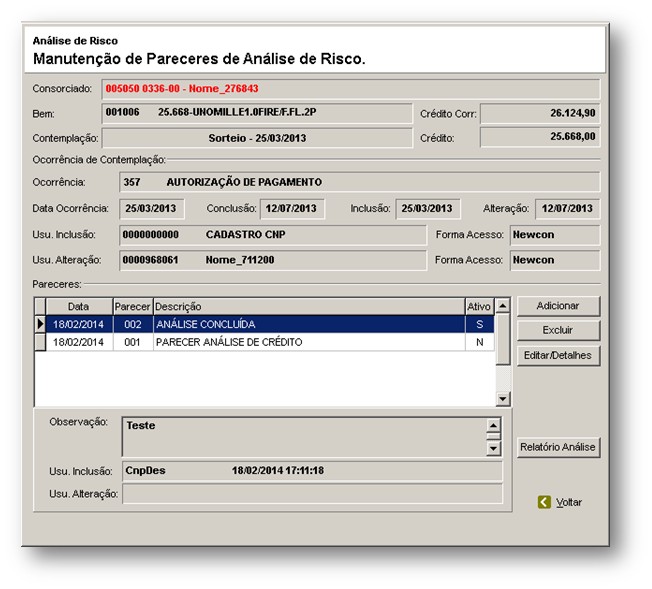This screenshot has height=589, width=652.
Task: Click Ativo cell S in first row
Action: coord(479,324)
